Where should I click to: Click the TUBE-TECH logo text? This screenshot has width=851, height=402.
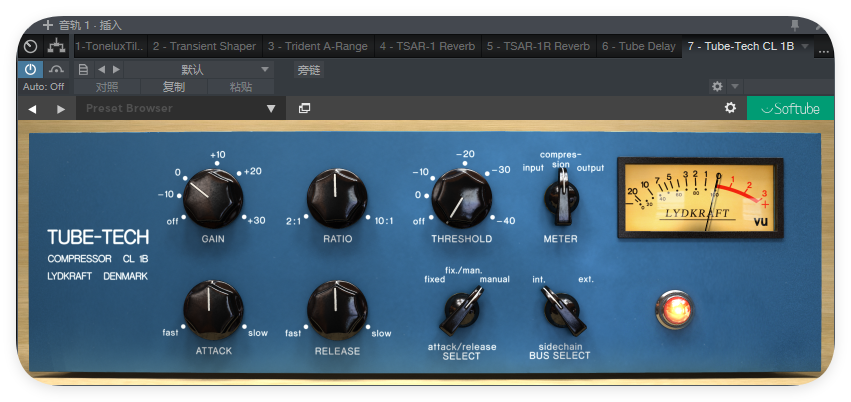pyautogui.click(x=98, y=237)
